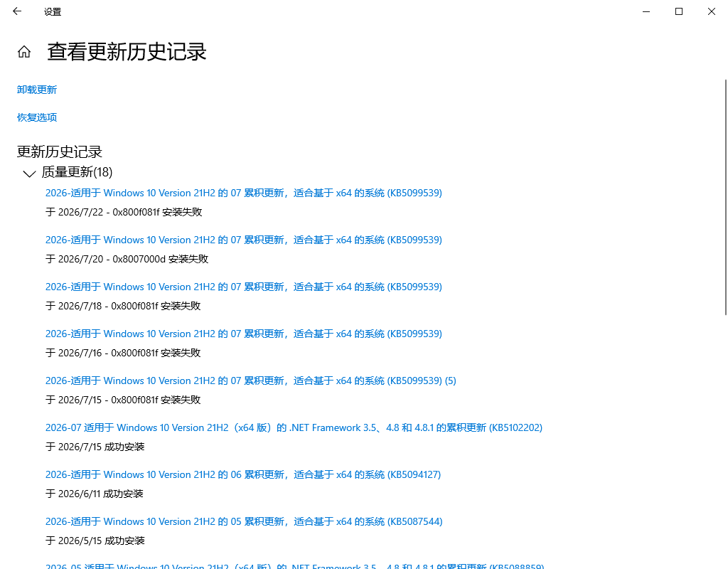Image resolution: width=728 pixels, height=569 pixels.
Task: Click the 更新历史记录 heading
Action: tap(60, 151)
